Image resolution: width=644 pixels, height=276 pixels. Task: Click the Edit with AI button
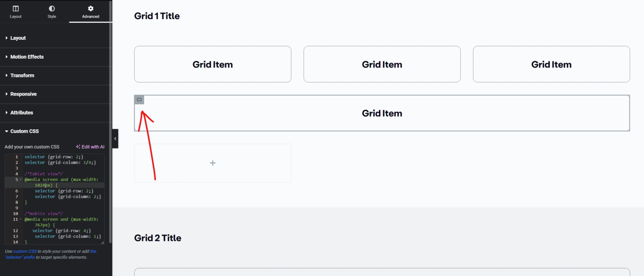tap(92, 147)
